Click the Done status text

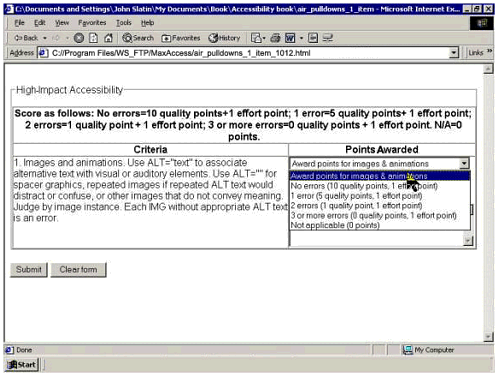pyautogui.click(x=24, y=350)
